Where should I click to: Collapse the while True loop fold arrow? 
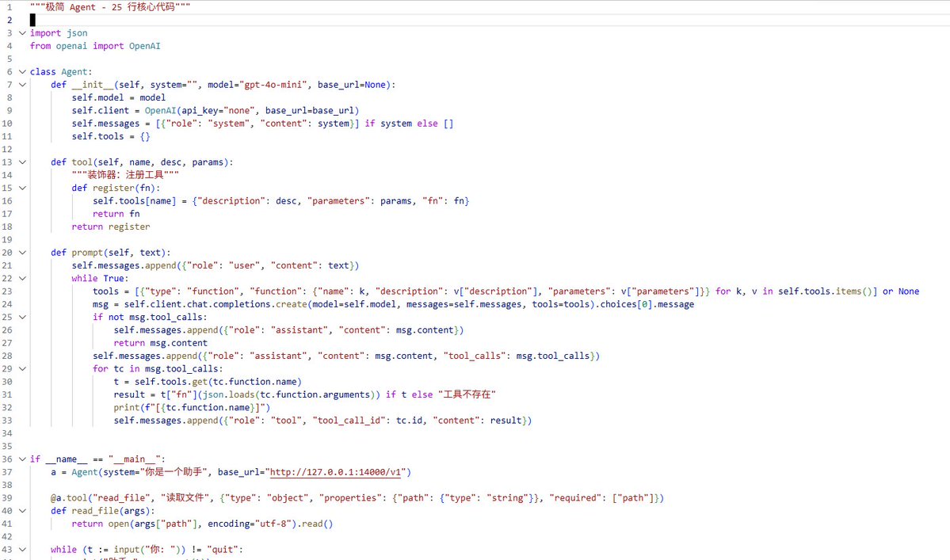coord(22,279)
